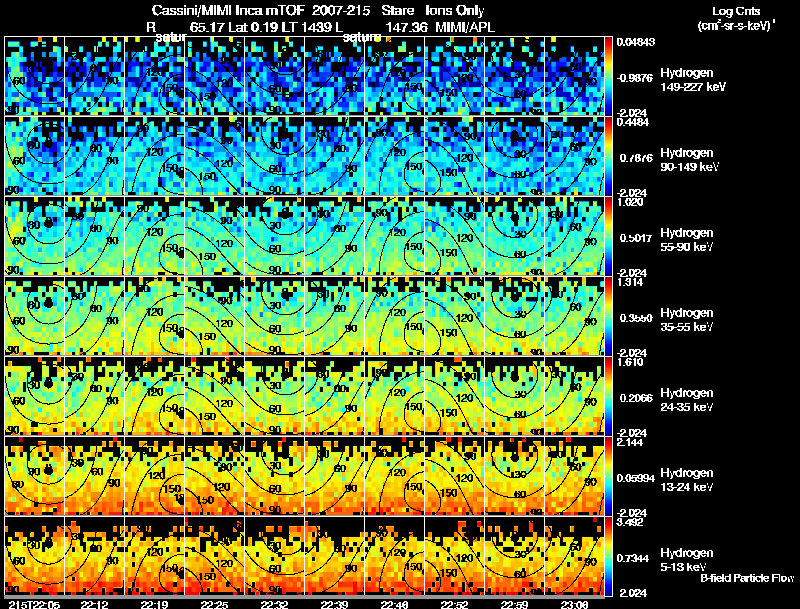Click the 'Hydrogen 5-13 keV' row label
Viewport: 800px width, 609px height.
tap(687, 560)
